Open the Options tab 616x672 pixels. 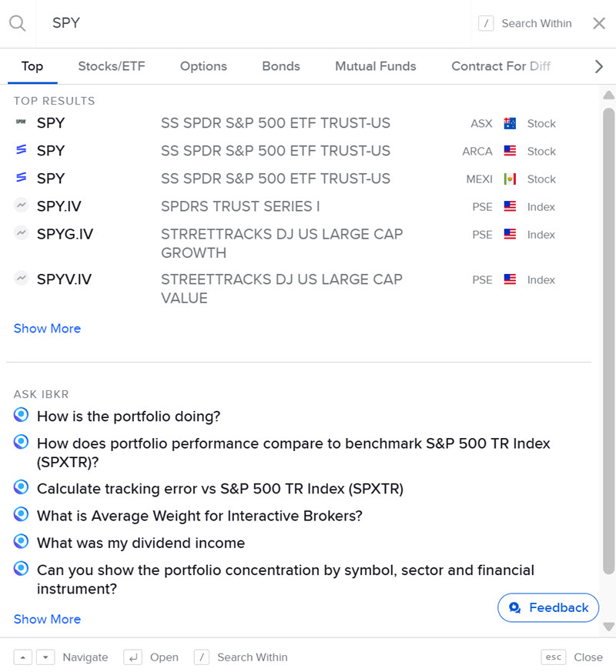tap(203, 66)
